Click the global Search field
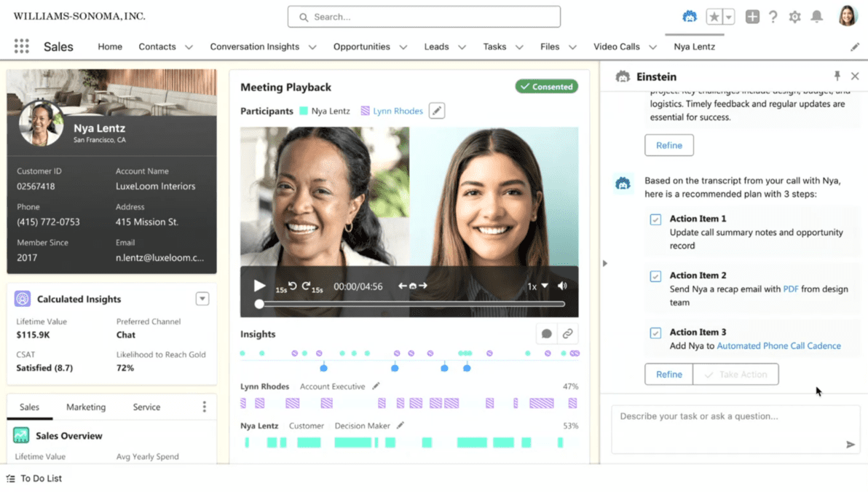The width and height of the screenshot is (868, 492). pyautogui.click(x=424, y=17)
